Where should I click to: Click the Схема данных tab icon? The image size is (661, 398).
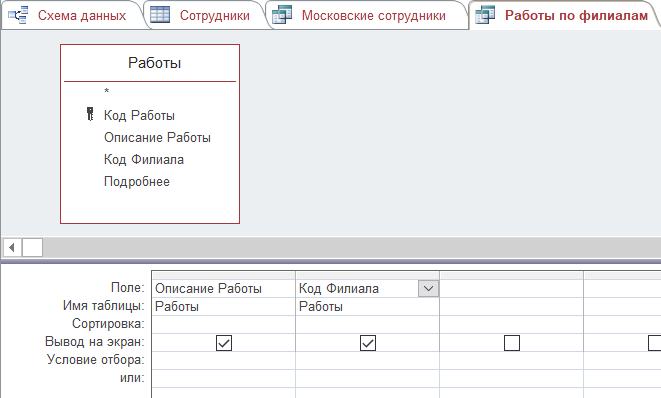(x=18, y=15)
